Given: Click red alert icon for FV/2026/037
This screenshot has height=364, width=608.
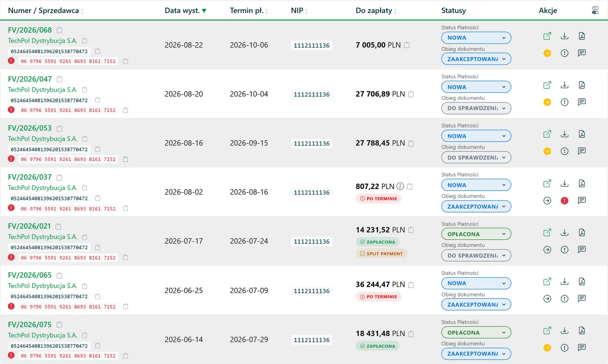Looking at the screenshot, I should click(564, 201).
